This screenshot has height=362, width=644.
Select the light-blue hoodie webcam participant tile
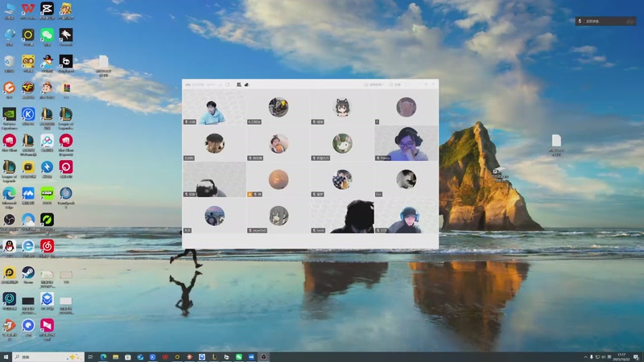point(214,107)
